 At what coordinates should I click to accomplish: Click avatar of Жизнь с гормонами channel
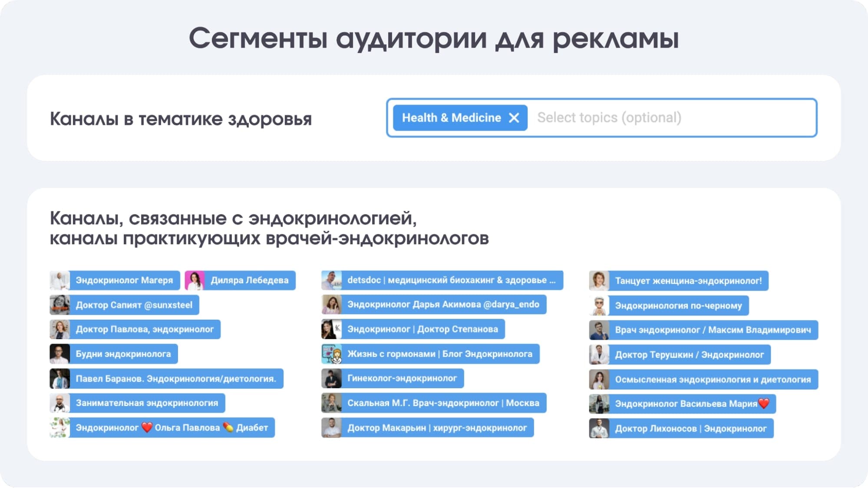coord(331,354)
